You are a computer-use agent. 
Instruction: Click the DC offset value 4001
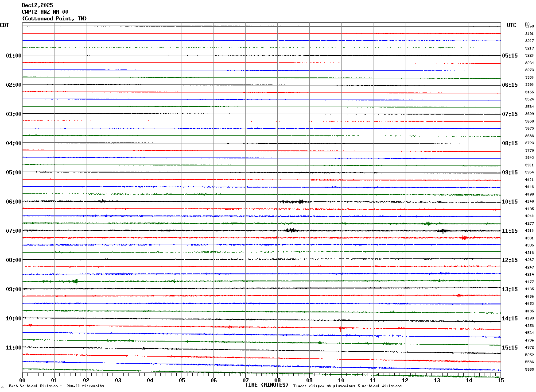pos(529,180)
